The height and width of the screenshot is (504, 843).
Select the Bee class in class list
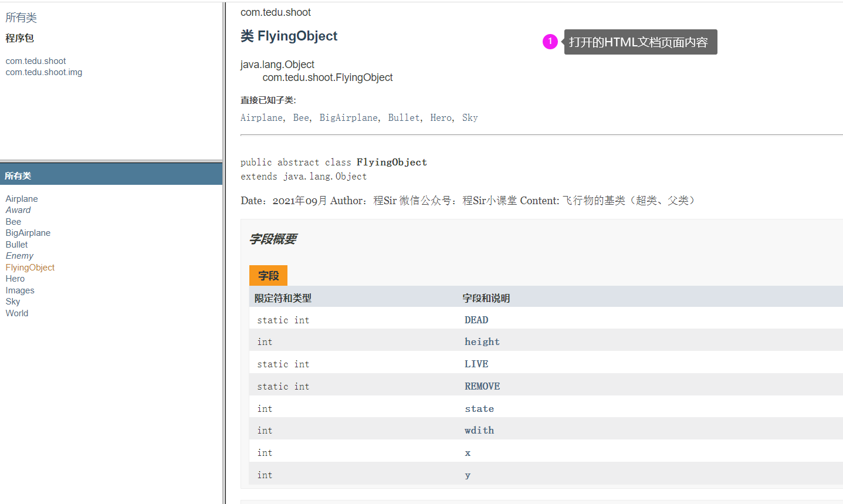[13, 222]
